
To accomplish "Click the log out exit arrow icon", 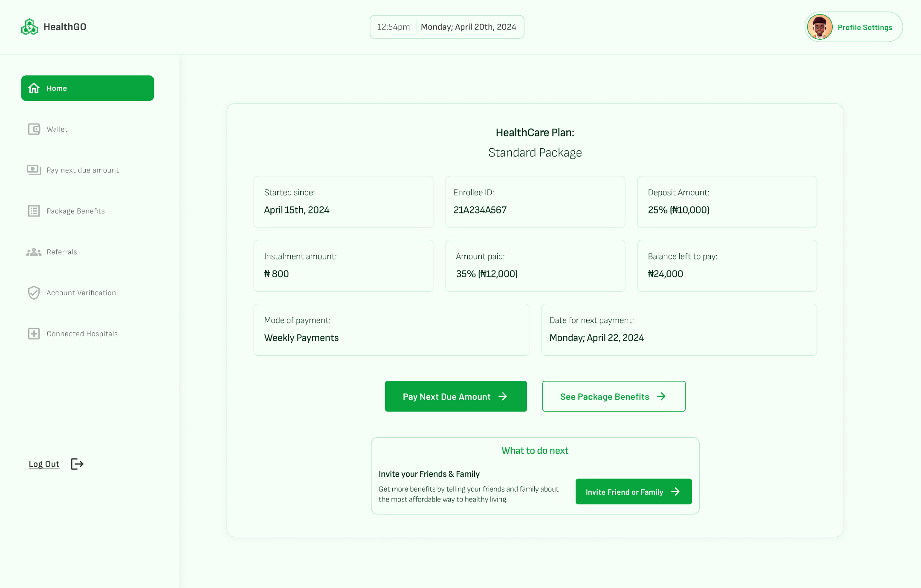I will point(77,464).
